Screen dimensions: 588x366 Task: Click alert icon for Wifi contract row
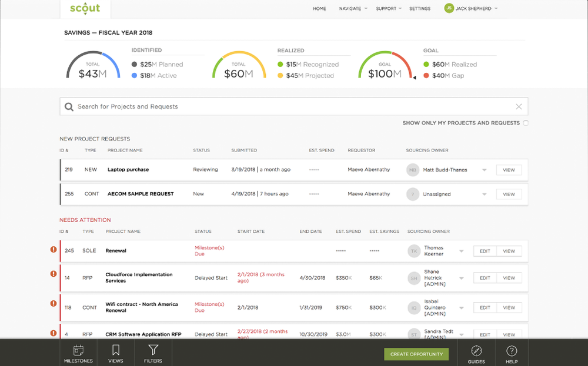[54, 304]
